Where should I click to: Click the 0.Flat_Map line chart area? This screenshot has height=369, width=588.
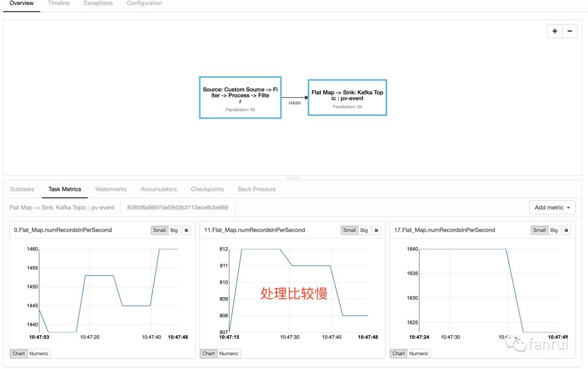click(x=108, y=291)
